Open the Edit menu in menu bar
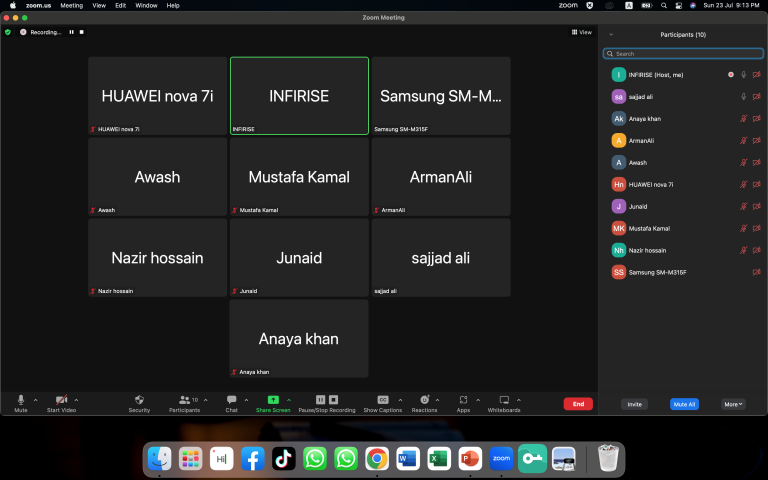This screenshot has width=768, height=480. point(120,5)
